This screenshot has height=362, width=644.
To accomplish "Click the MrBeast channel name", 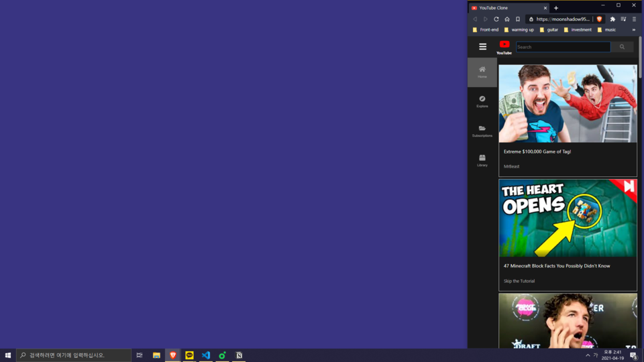I will 511,166.
